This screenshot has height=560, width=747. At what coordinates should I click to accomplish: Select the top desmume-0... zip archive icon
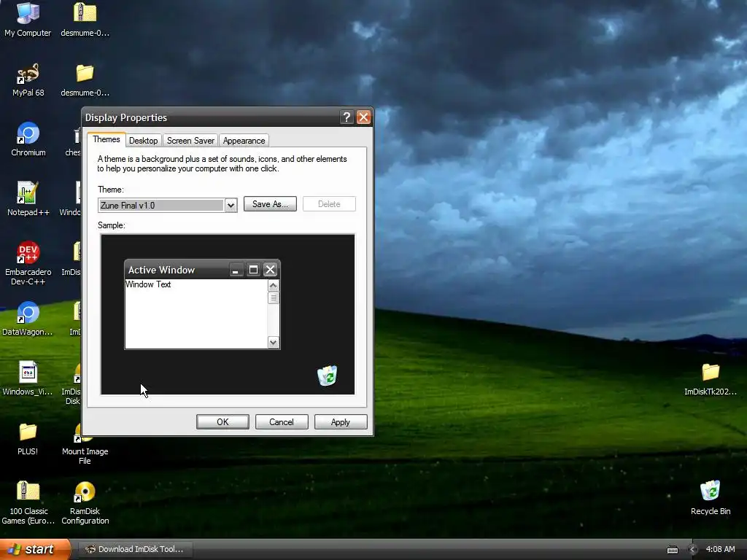click(85, 19)
